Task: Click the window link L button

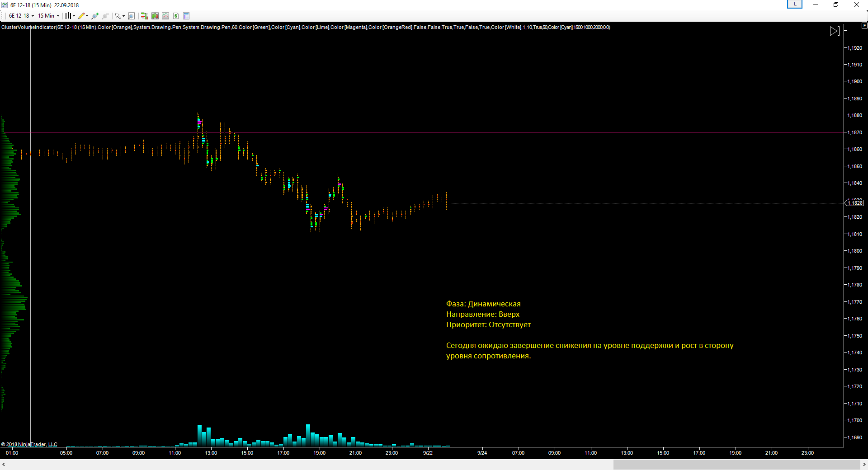Action: (x=795, y=4)
